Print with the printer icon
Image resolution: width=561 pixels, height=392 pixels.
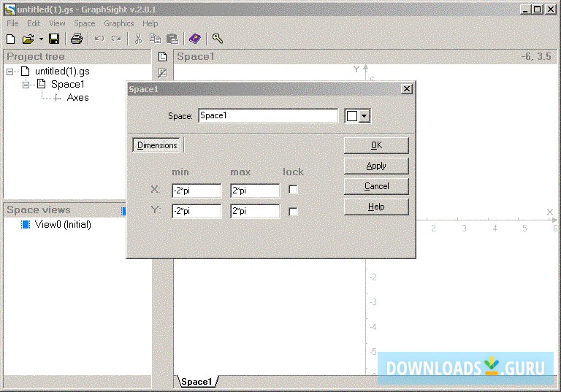pyautogui.click(x=76, y=39)
